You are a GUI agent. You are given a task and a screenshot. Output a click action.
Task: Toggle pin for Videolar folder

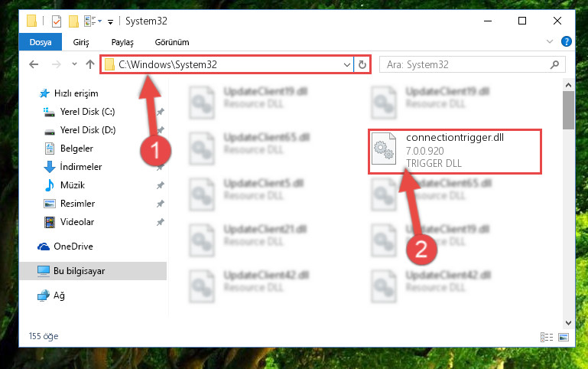pyautogui.click(x=160, y=222)
